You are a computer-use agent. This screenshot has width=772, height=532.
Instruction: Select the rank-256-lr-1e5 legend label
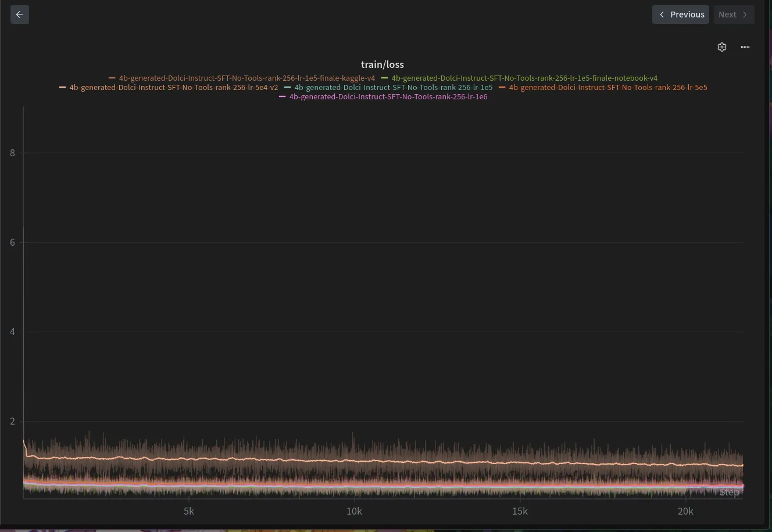coord(393,88)
